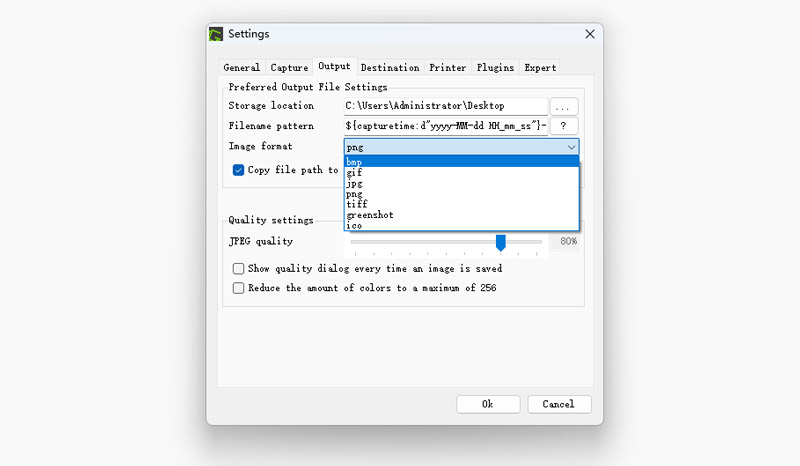Click the Storage location path field
Viewport: 800px width, 466px height.
(x=445, y=106)
